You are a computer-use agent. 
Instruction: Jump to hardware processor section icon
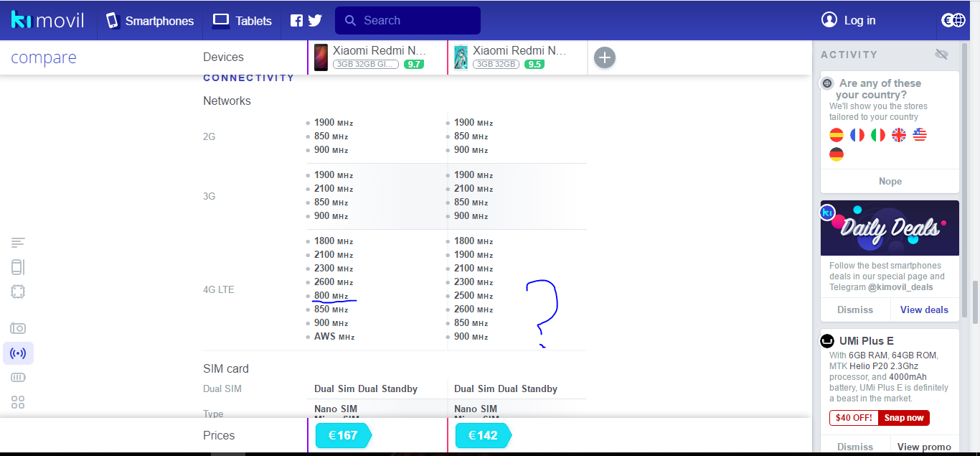[x=18, y=292]
